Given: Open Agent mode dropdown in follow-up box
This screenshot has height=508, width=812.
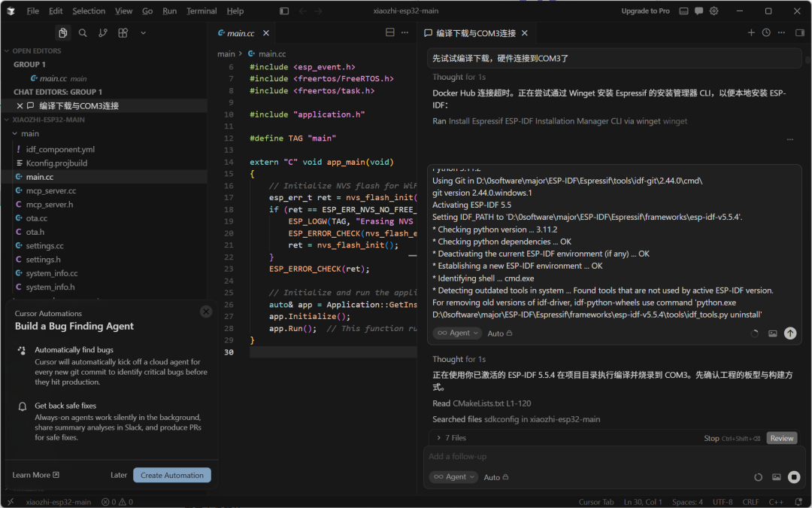Looking at the screenshot, I should [x=453, y=477].
